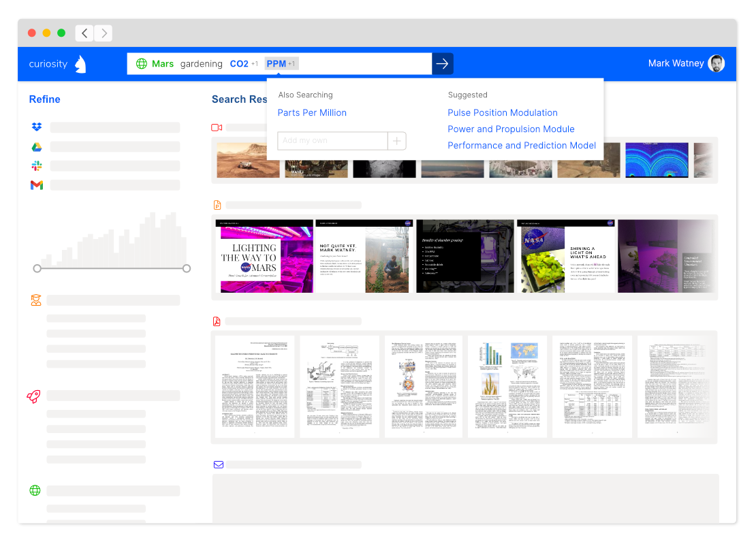Expand the PPM +1 token
Image resolution: width=756 pixels, height=542 pixels.
pyautogui.click(x=281, y=63)
